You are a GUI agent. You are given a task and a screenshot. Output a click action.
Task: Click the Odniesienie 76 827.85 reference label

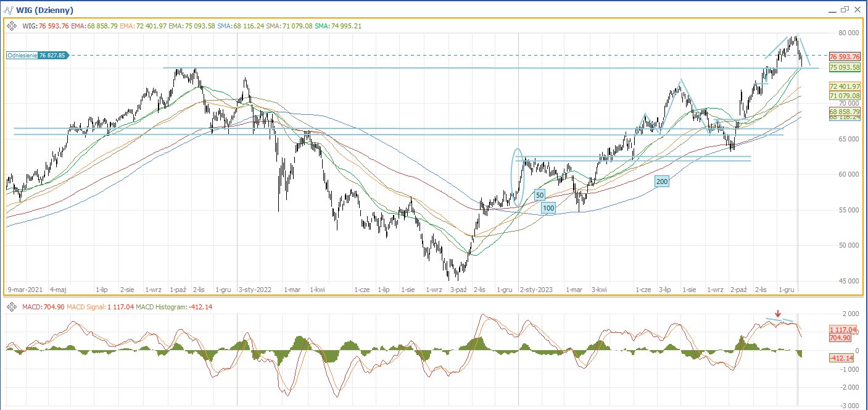37,55
